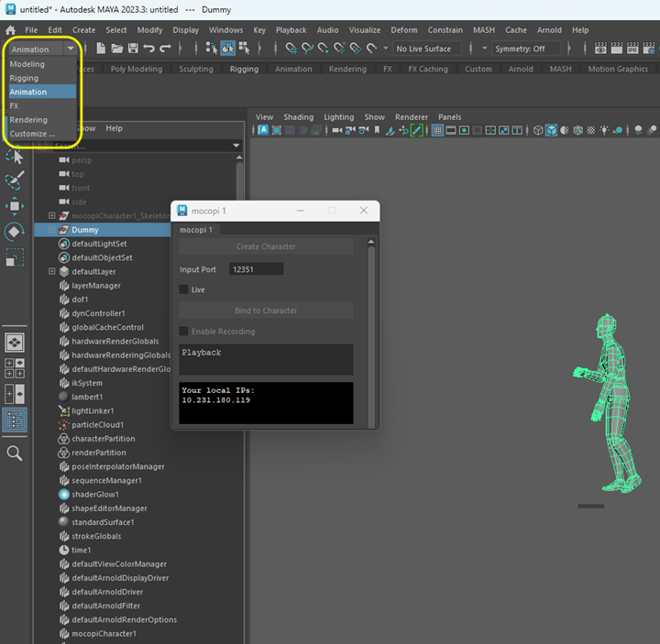Activate the Move tool in toolbox
The image size is (660, 644).
click(15, 206)
